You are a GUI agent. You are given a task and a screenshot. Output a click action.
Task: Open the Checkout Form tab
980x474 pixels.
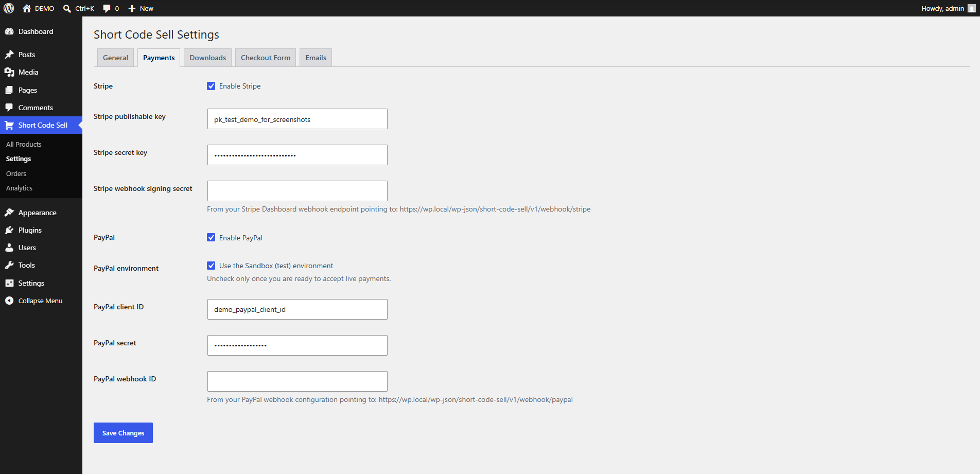[x=266, y=58]
